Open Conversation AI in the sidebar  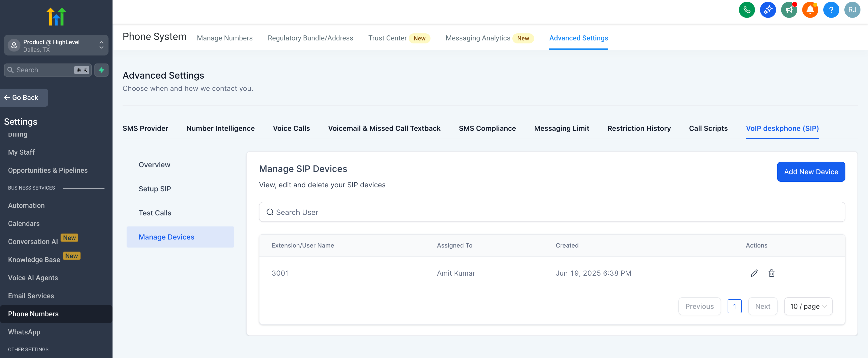pos(32,242)
